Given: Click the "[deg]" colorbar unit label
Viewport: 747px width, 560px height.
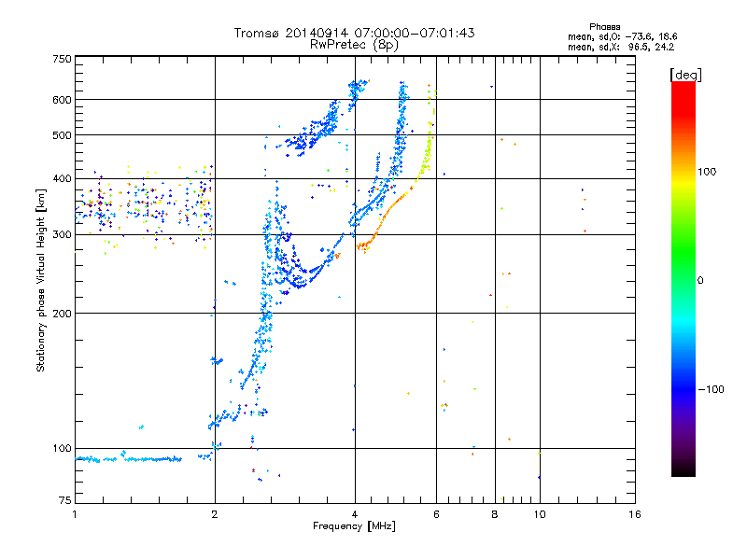Looking at the screenshot, I should 685,75.
